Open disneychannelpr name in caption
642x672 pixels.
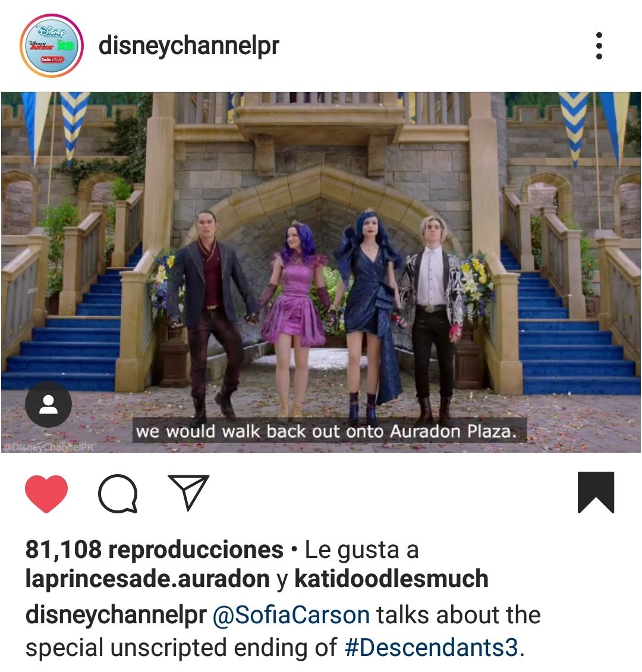(x=116, y=615)
